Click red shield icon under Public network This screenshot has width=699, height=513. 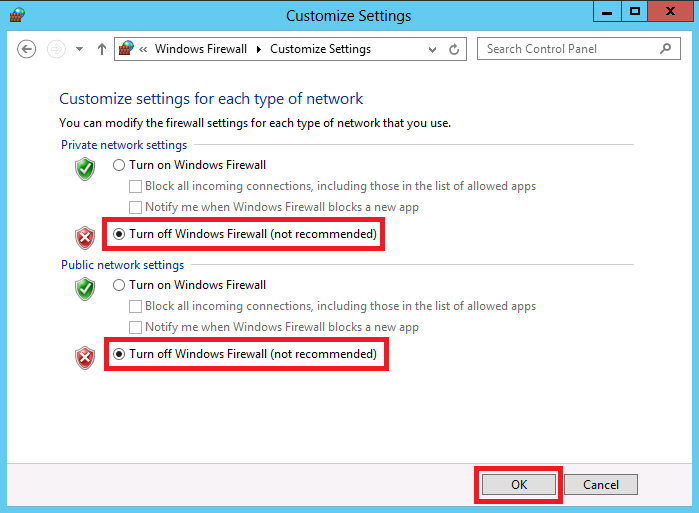click(x=85, y=357)
